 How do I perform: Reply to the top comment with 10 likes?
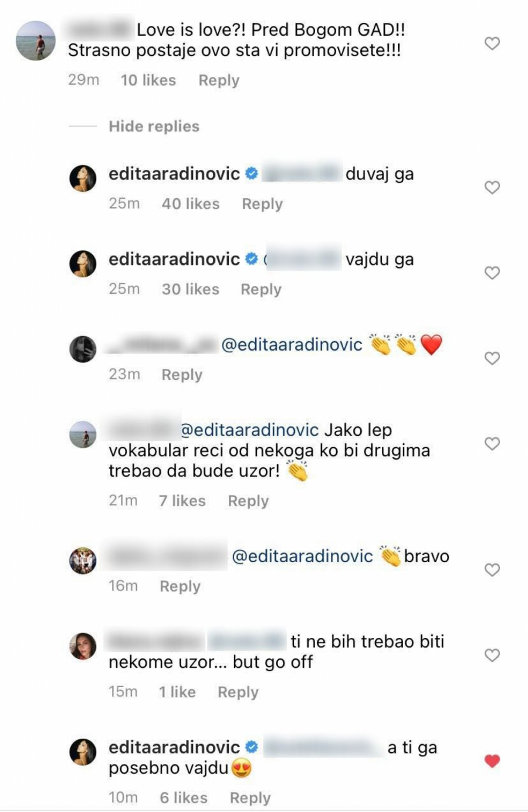click(x=219, y=80)
